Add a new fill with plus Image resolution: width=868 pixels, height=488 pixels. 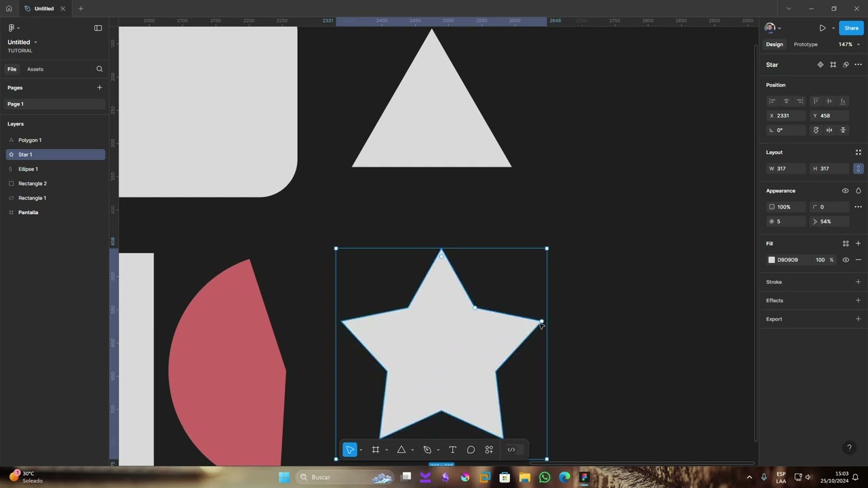pos(858,244)
